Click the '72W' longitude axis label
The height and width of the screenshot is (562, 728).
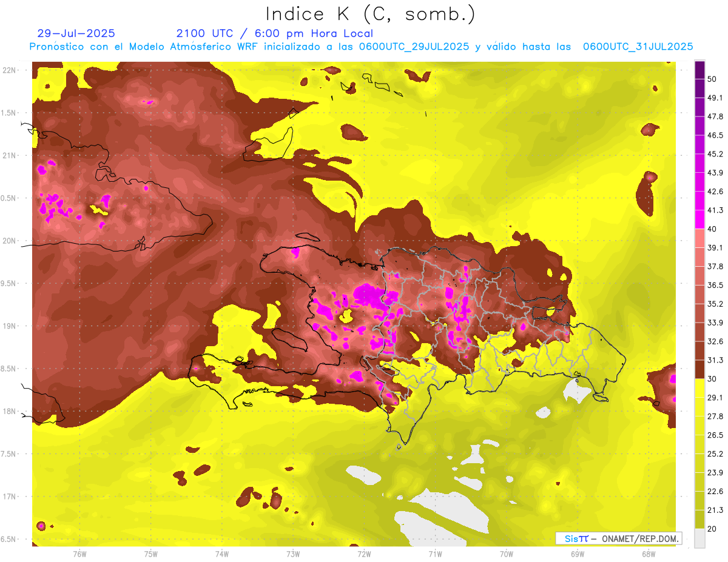point(364,554)
